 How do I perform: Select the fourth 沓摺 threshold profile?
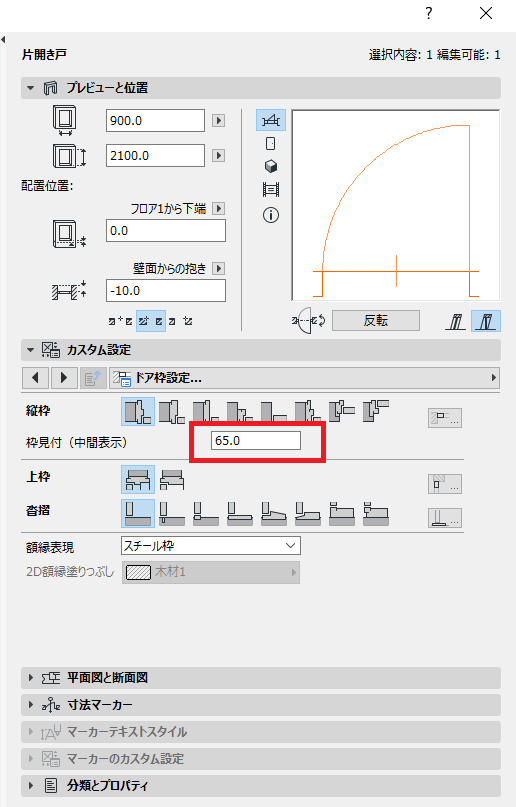239,513
